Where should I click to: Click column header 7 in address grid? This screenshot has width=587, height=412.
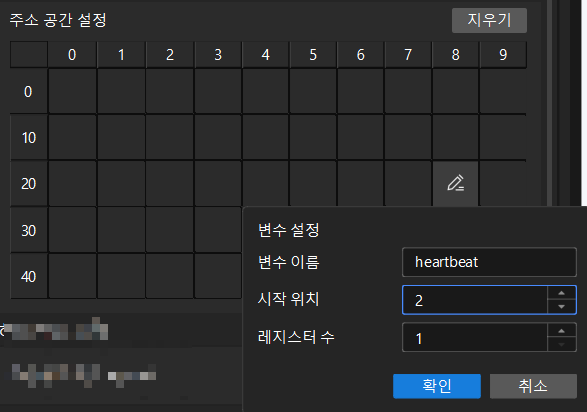[x=408, y=55]
